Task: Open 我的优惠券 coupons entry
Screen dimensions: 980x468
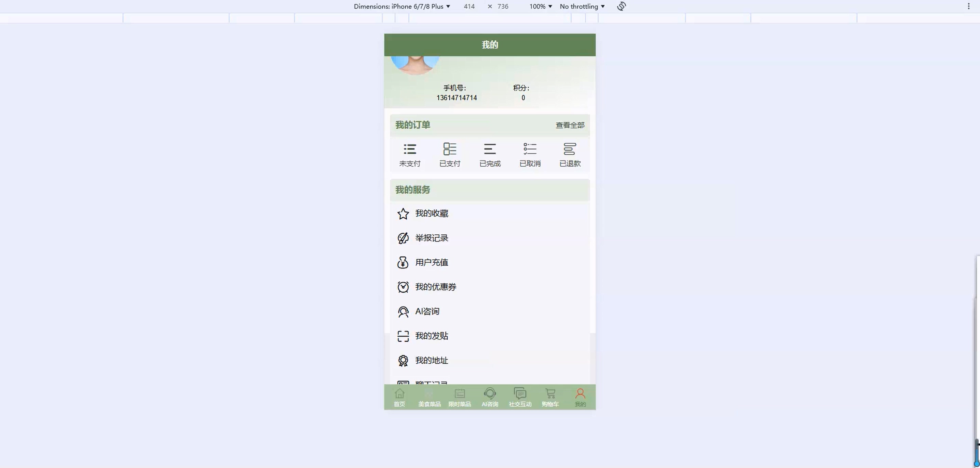Action: tap(436, 287)
